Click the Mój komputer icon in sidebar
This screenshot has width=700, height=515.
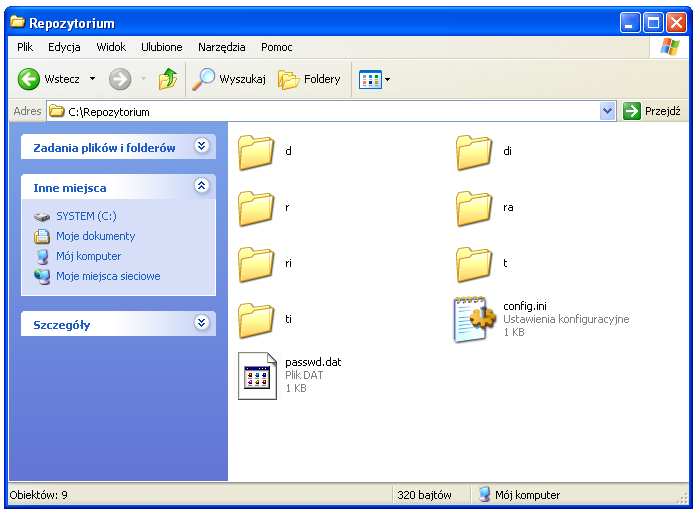pyautogui.click(x=42, y=257)
